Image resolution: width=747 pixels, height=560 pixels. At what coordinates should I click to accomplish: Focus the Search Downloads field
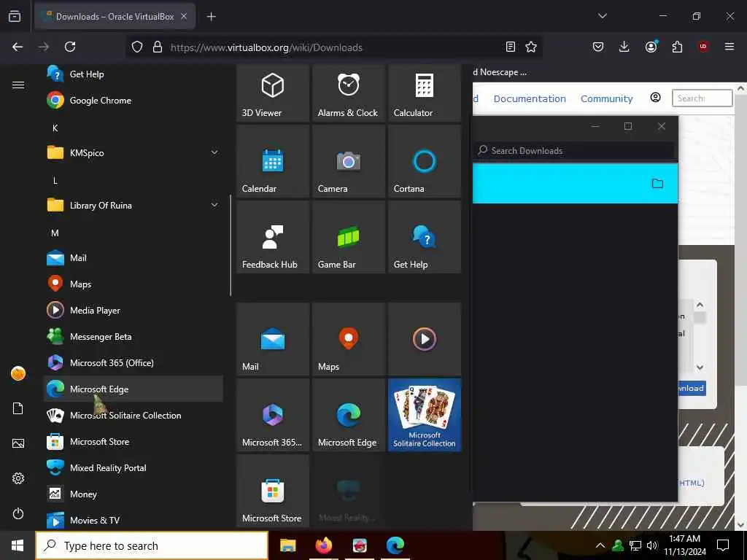tap(575, 150)
